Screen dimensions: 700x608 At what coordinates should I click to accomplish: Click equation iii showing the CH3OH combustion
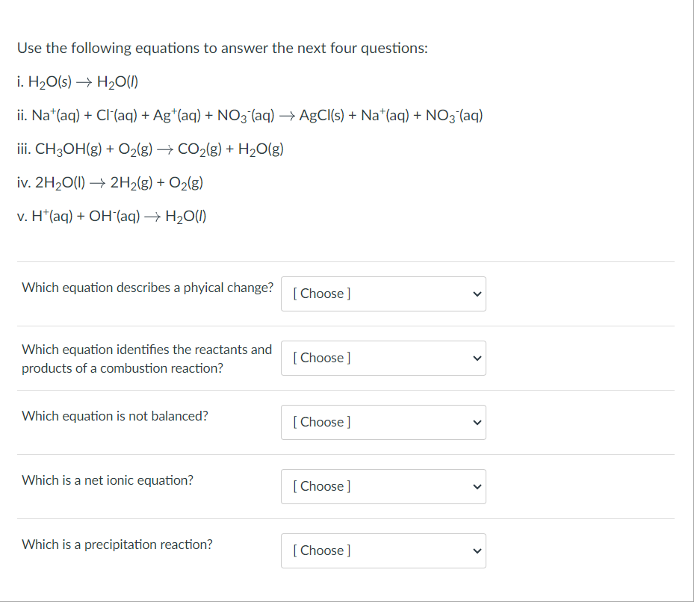coord(149,149)
